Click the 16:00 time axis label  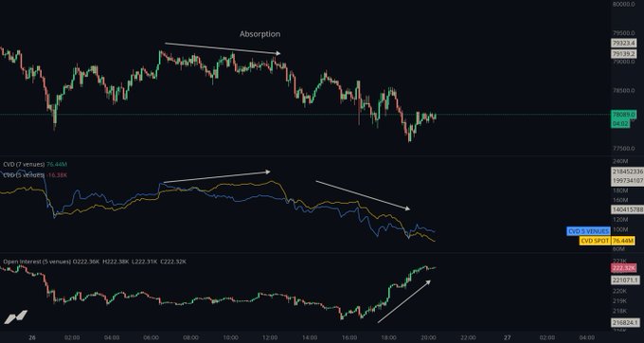(349, 337)
